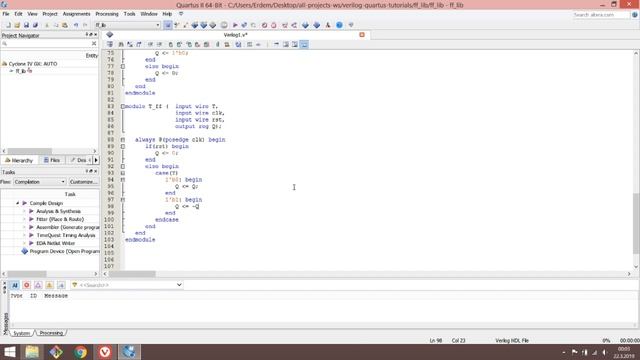The height and width of the screenshot is (360, 640).
Task: Open the Processing menu
Action: point(107,14)
